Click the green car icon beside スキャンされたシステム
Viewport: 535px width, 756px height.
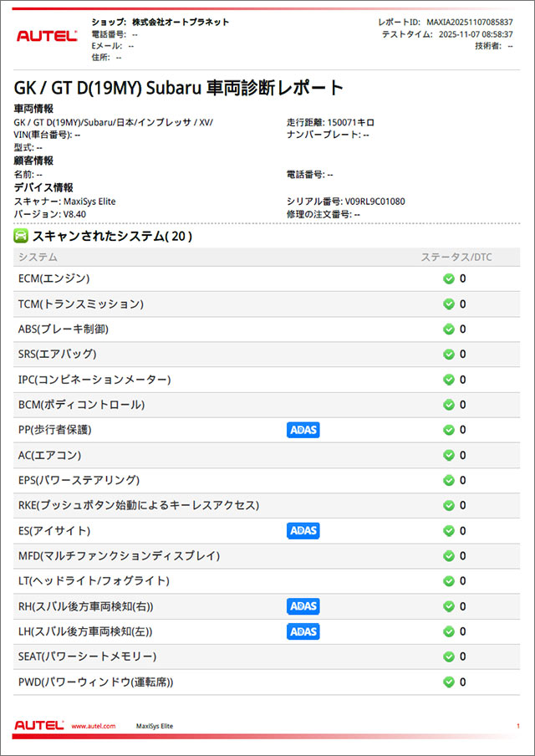22,237
